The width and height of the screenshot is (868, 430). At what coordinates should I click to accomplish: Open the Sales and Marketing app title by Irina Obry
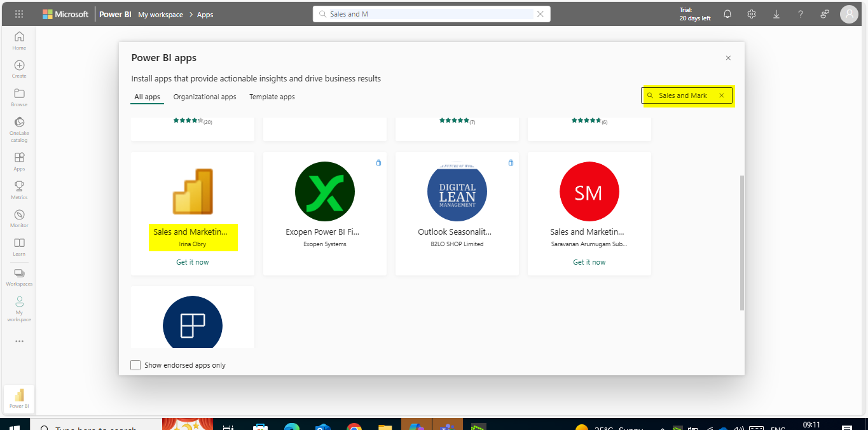click(x=191, y=232)
